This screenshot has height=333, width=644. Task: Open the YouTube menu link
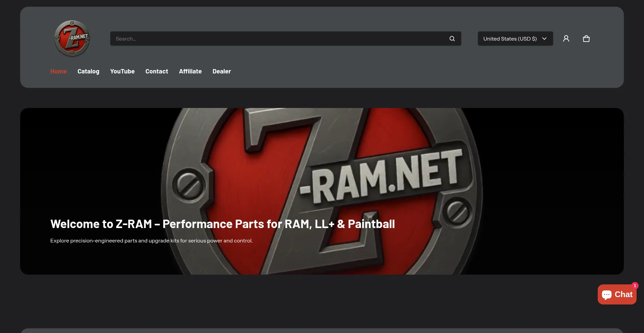[122, 71]
